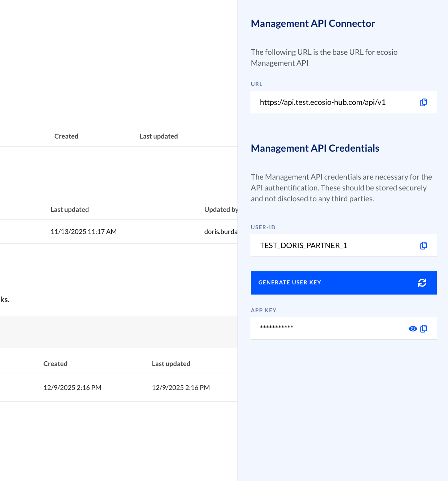Click the Management API Credentials heading

[315, 148]
